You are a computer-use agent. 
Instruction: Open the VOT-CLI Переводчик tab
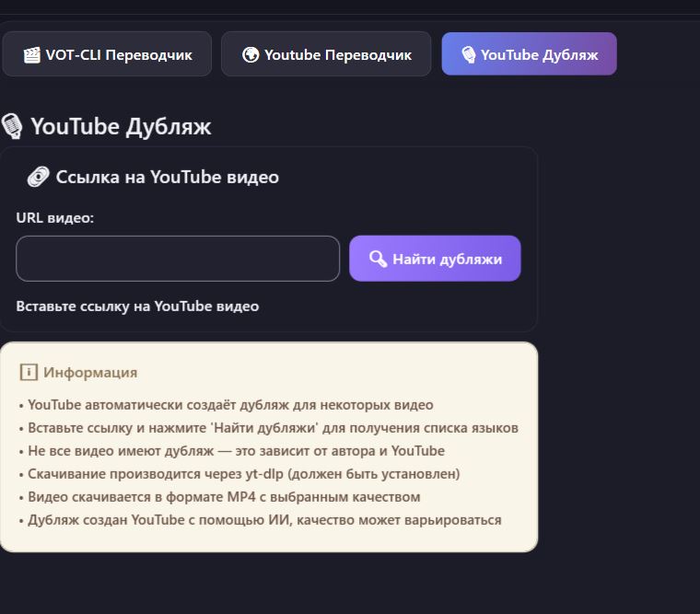107,54
